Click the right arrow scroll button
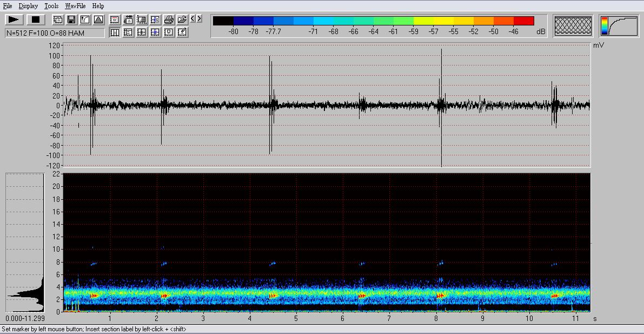Screen dimensions: 644x334 click(x=199, y=19)
